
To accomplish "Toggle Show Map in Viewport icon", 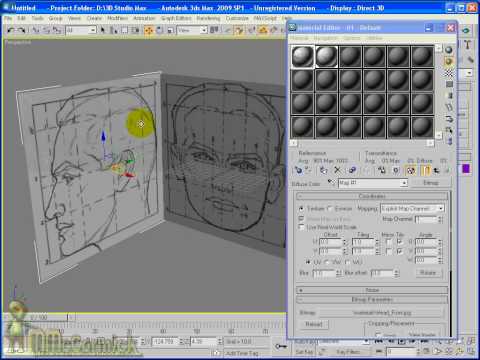I will (411, 171).
